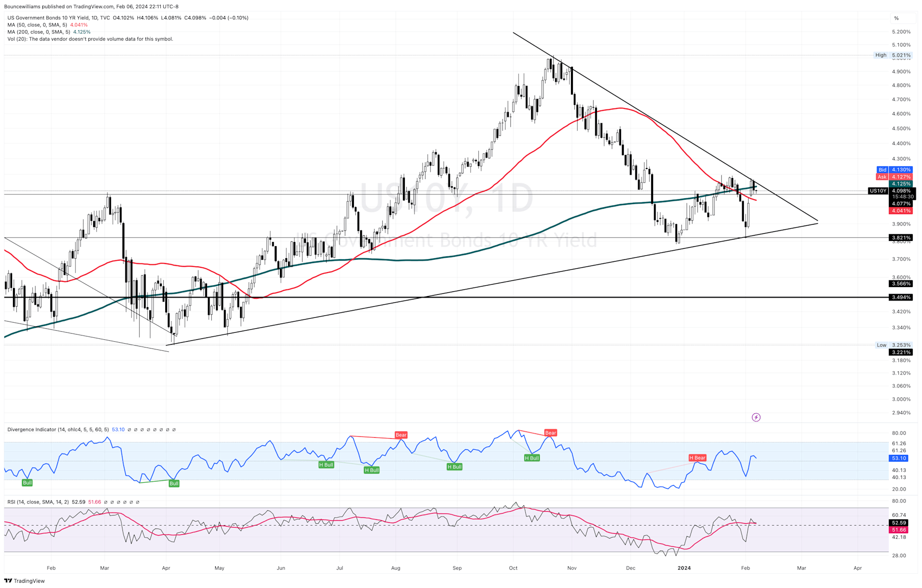Click the purple lightning bolt event icon
The width and height of the screenshot is (922, 588).
tap(756, 417)
